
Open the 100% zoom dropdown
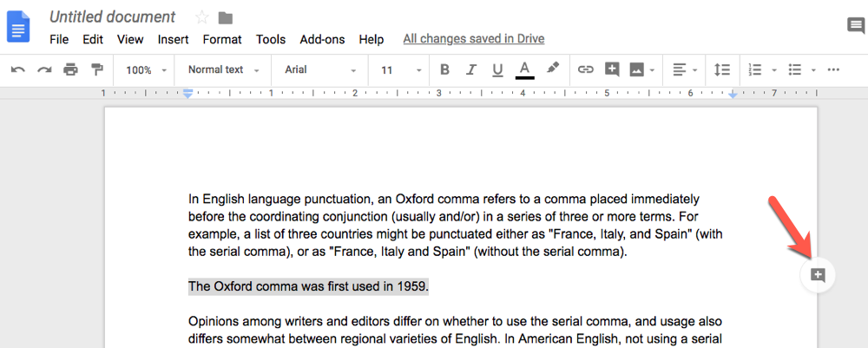[146, 70]
